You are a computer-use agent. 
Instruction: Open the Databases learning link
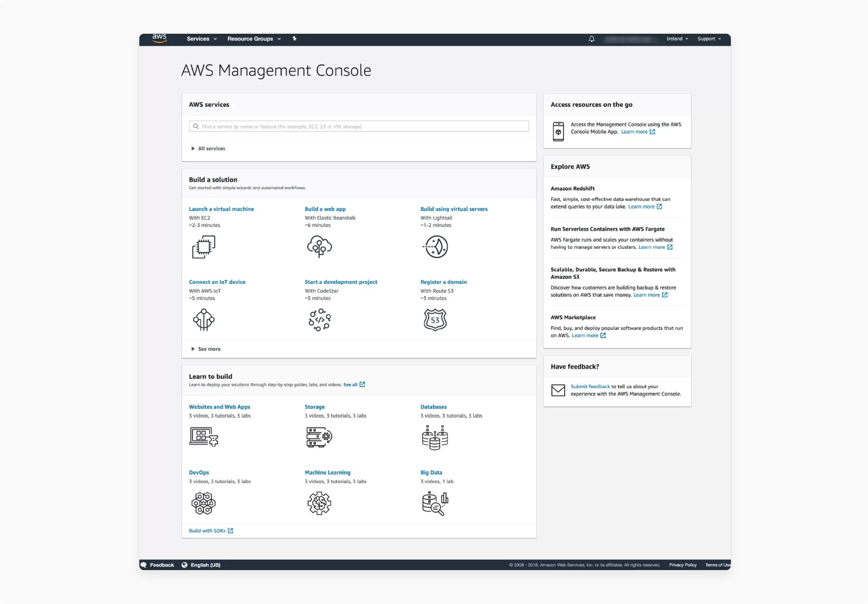434,407
